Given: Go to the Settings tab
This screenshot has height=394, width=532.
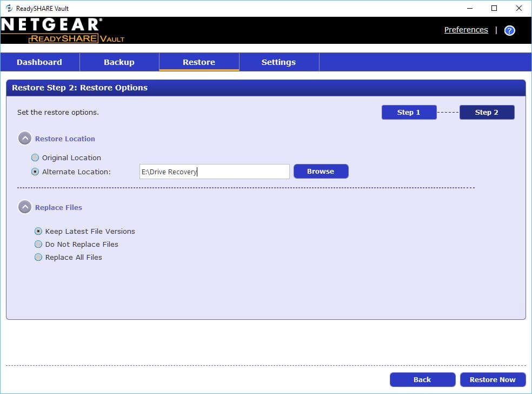Looking at the screenshot, I should pyautogui.click(x=278, y=62).
